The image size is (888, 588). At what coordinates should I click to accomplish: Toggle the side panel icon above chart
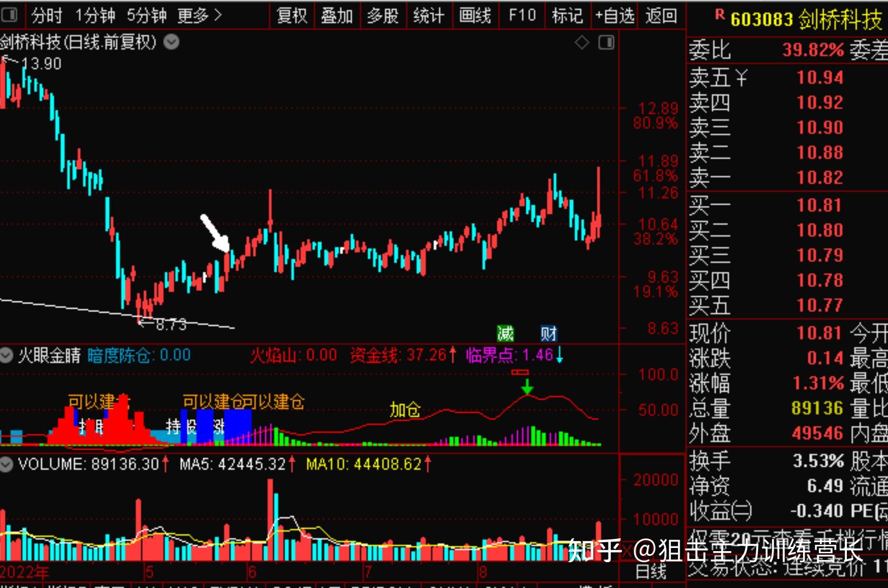pos(606,43)
